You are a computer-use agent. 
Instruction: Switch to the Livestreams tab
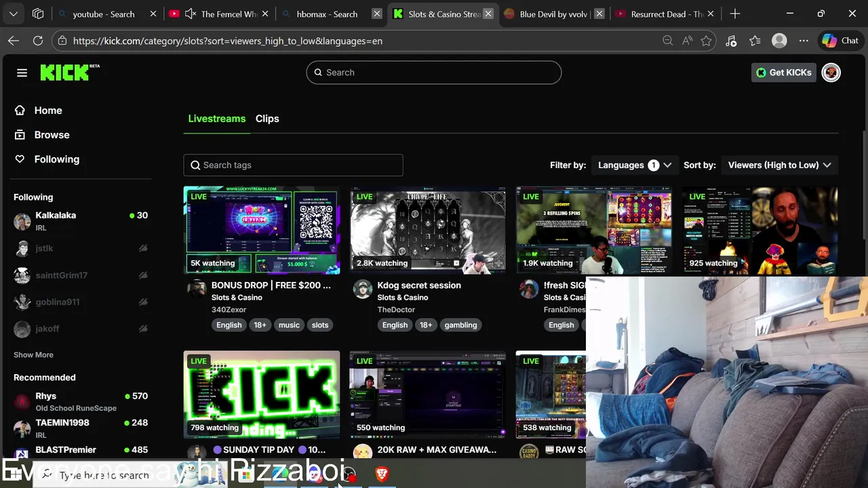click(x=217, y=119)
